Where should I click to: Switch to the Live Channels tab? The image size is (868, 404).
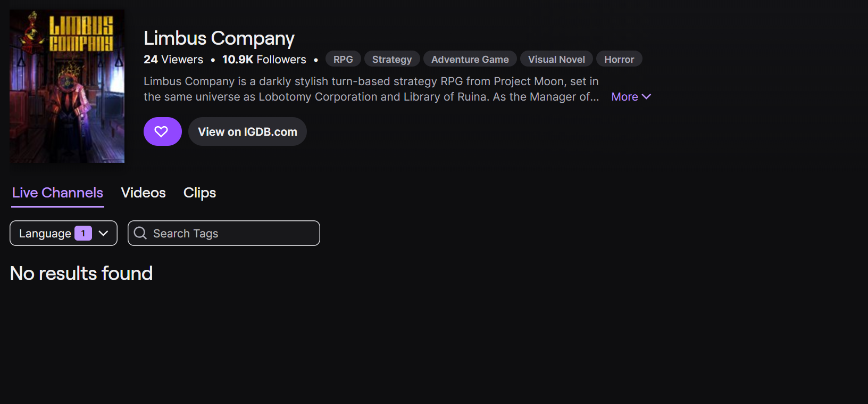(57, 193)
